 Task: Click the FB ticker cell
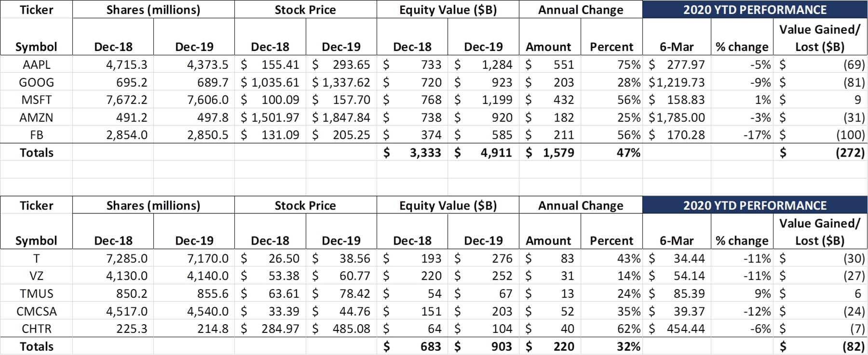point(37,135)
